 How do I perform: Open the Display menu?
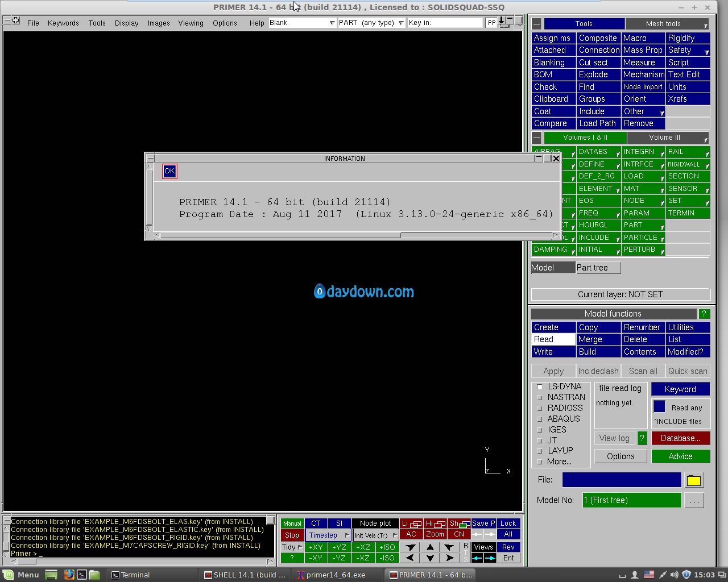pyautogui.click(x=126, y=23)
